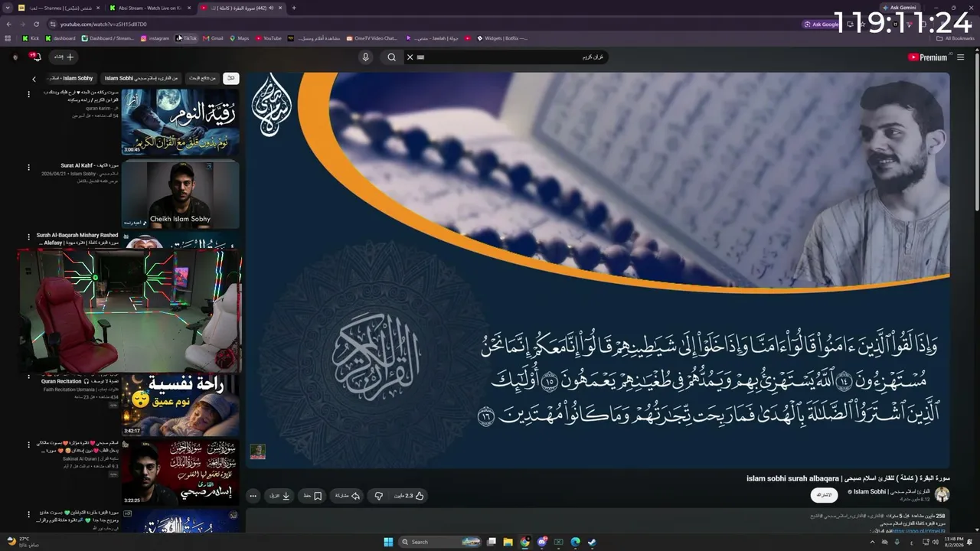Go back in browser history
Image resolution: width=980 pixels, height=551 pixels.
[8, 24]
